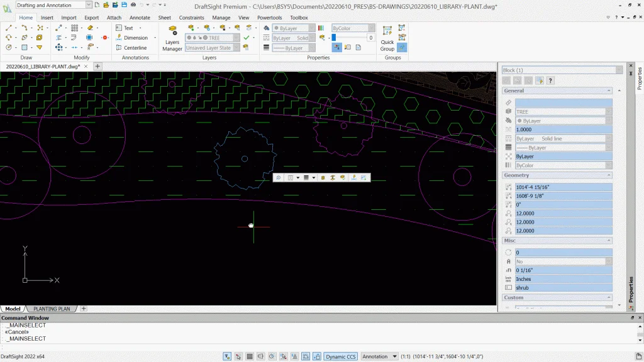
Task: Toggle Dynamic CCS in status bar
Action: [341, 356]
